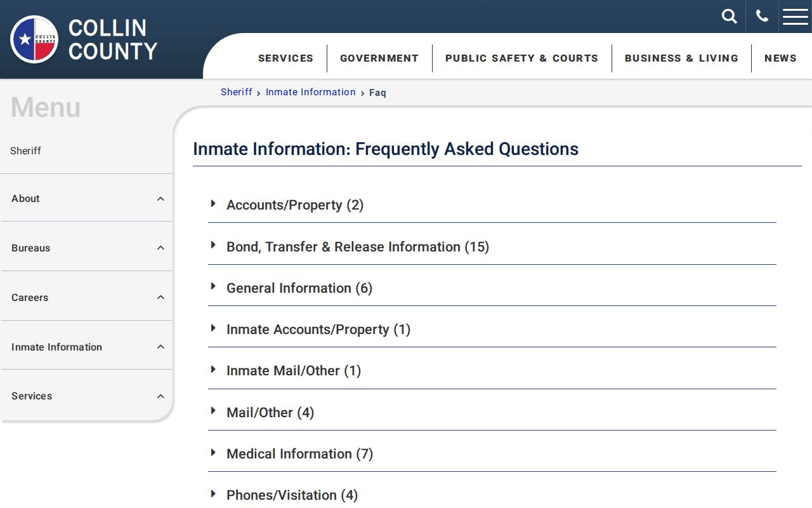Expand the Bureaus sidebar chevron
The height and width of the screenshot is (508, 812).
tap(160, 248)
